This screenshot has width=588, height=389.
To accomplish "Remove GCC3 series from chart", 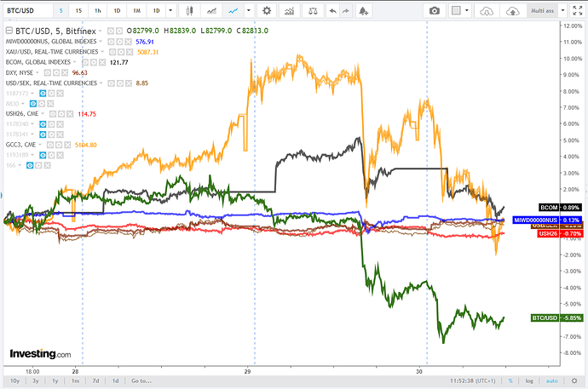I will coord(67,145).
